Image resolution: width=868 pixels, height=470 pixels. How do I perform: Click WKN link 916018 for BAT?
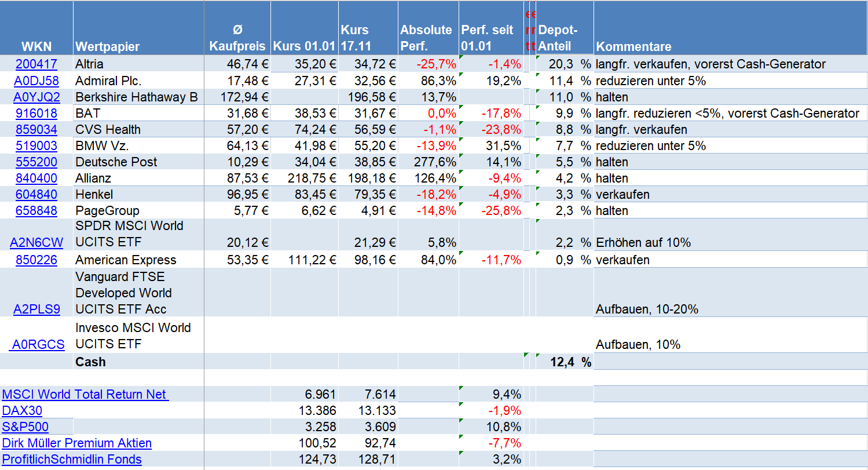tap(36, 113)
